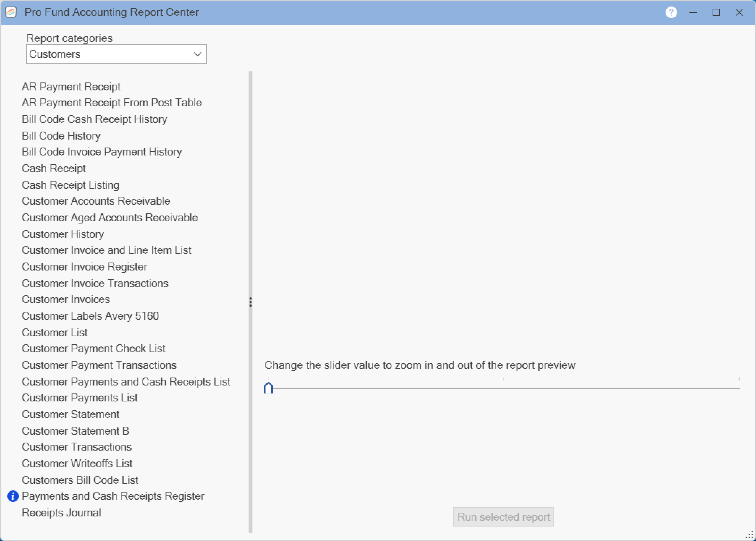Click the Customers combo box field
Image resolution: width=756 pixels, height=541 pixels.
tap(109, 54)
